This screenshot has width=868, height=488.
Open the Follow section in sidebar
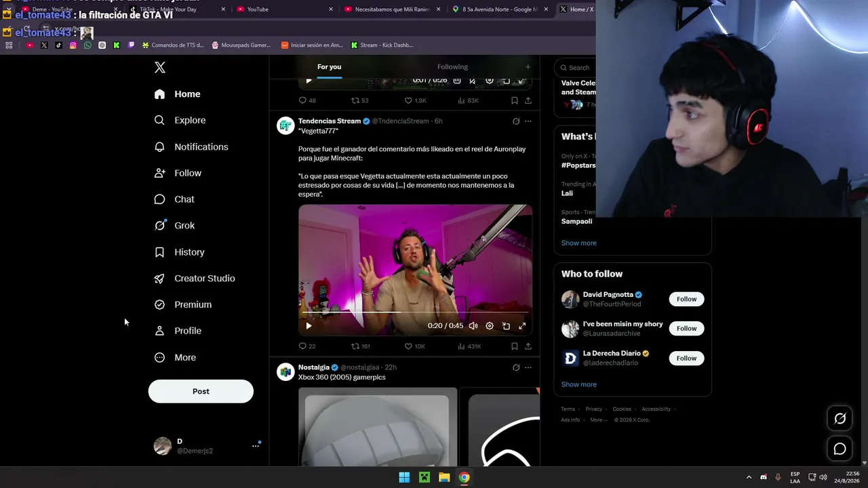pos(178,173)
